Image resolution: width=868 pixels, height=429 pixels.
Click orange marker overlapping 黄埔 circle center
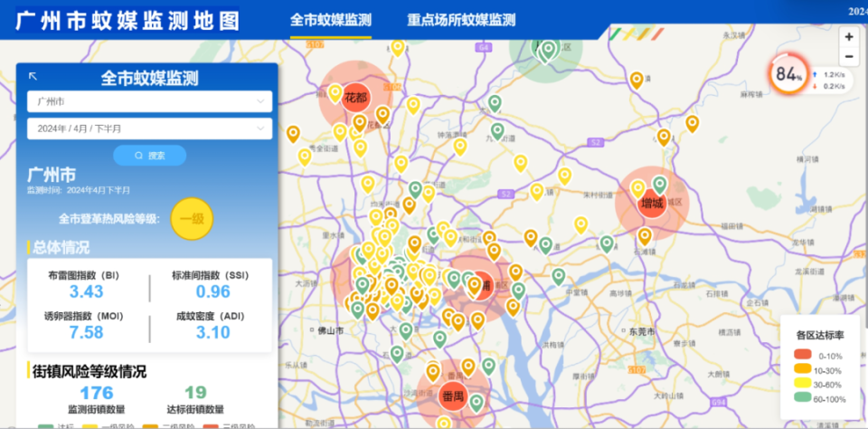tap(474, 285)
